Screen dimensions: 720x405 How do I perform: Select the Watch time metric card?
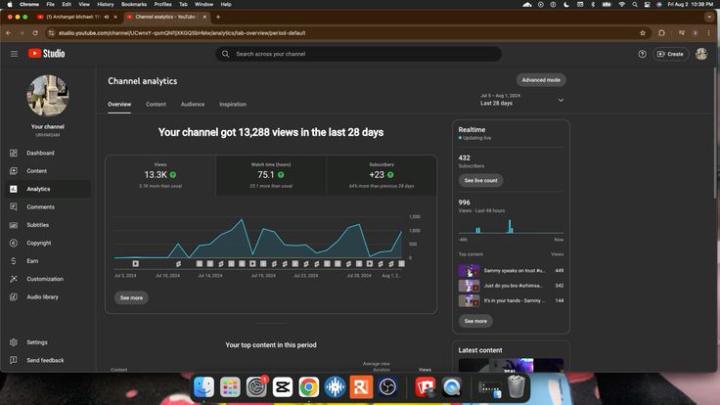[x=271, y=175]
